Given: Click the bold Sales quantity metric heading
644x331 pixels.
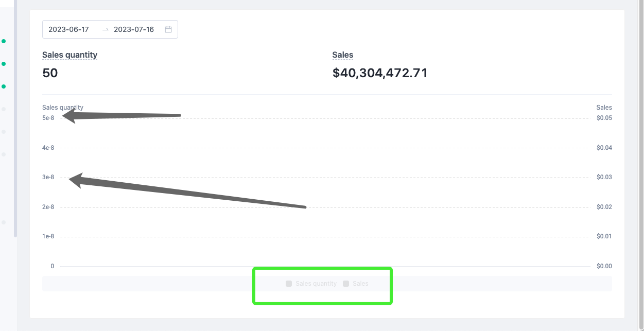Looking at the screenshot, I should 69,55.
